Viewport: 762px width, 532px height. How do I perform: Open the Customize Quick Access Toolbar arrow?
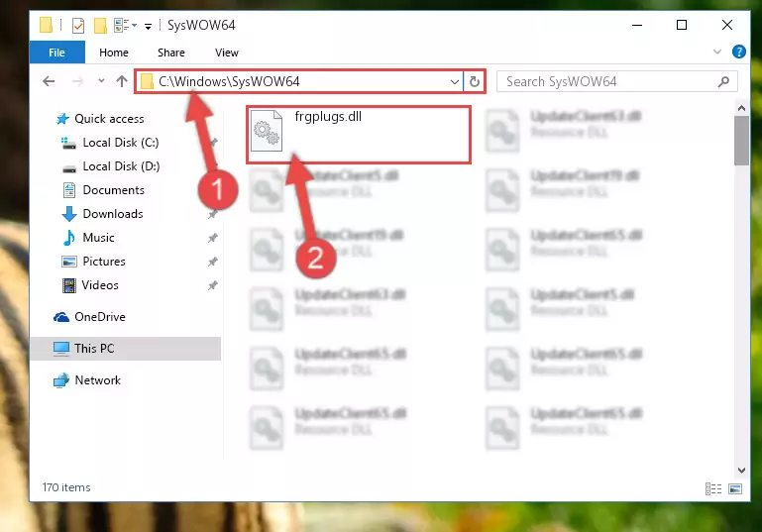click(x=148, y=26)
